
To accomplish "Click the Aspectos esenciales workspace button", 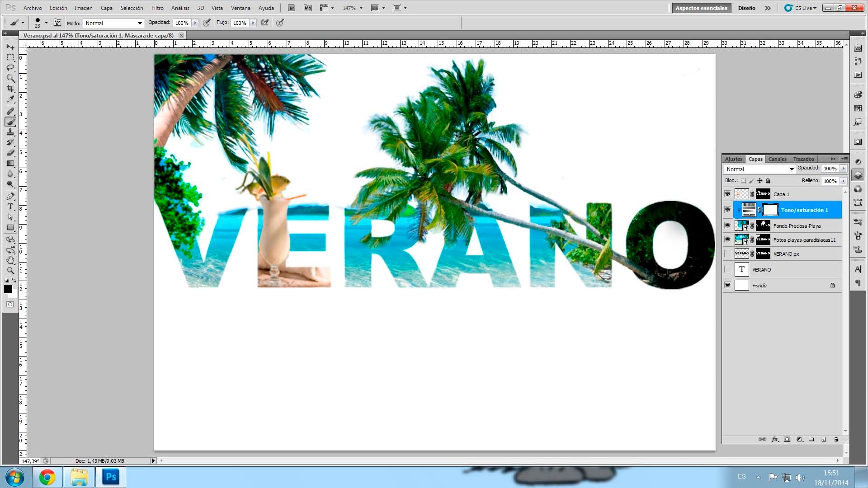I will [x=701, y=8].
